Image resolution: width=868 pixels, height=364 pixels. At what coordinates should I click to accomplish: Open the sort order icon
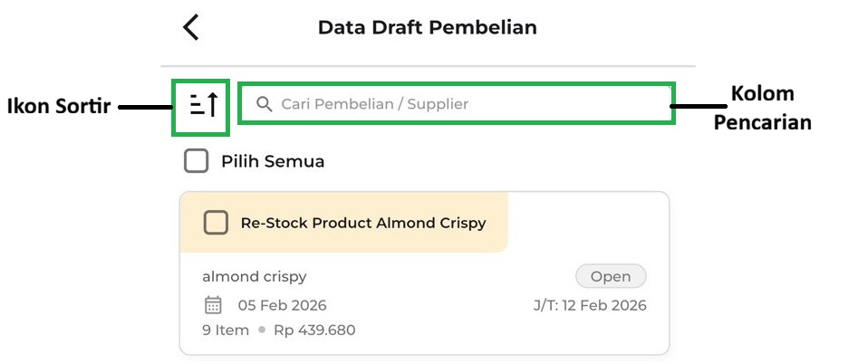(203, 105)
